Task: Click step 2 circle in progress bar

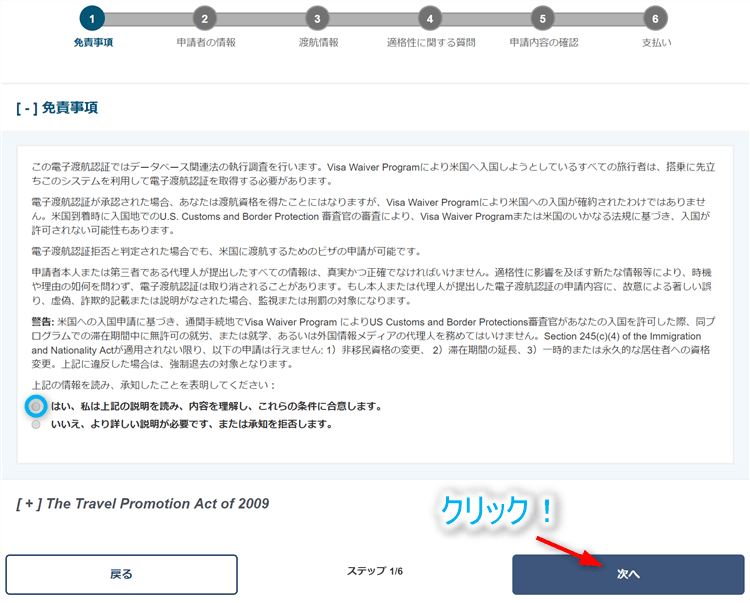Action: tap(205, 18)
